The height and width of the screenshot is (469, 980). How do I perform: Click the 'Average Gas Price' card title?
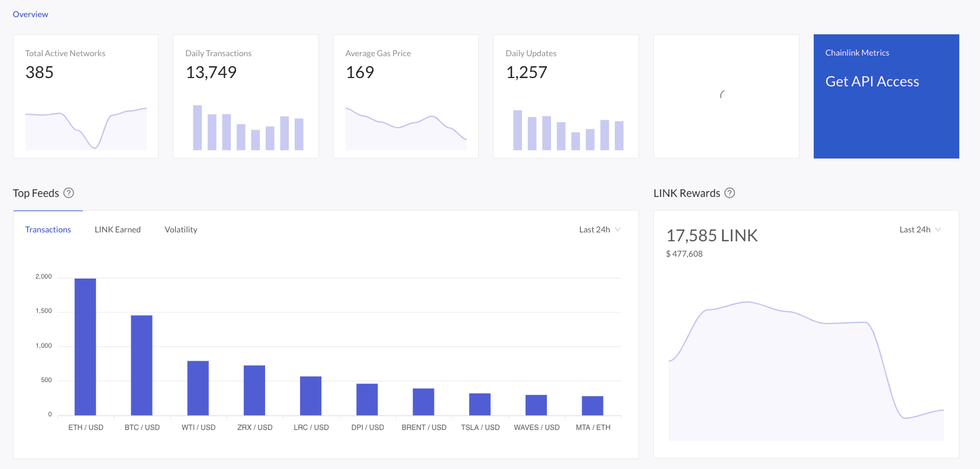point(378,53)
